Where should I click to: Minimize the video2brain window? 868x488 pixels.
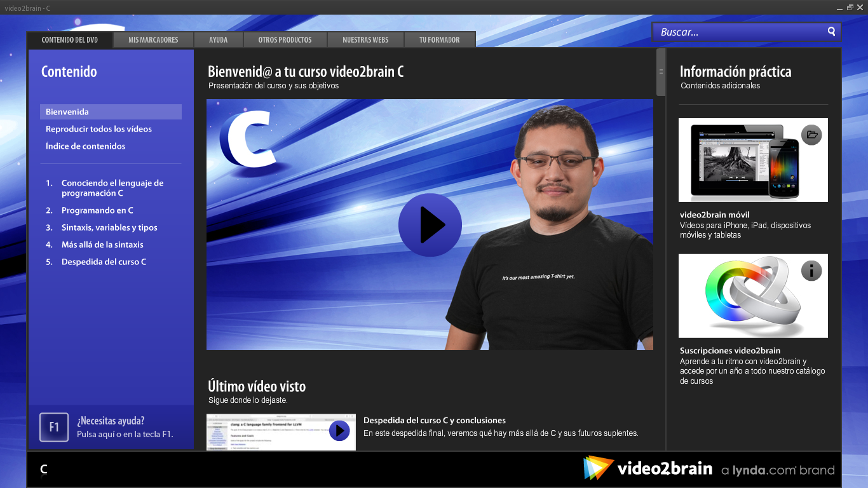coord(839,8)
